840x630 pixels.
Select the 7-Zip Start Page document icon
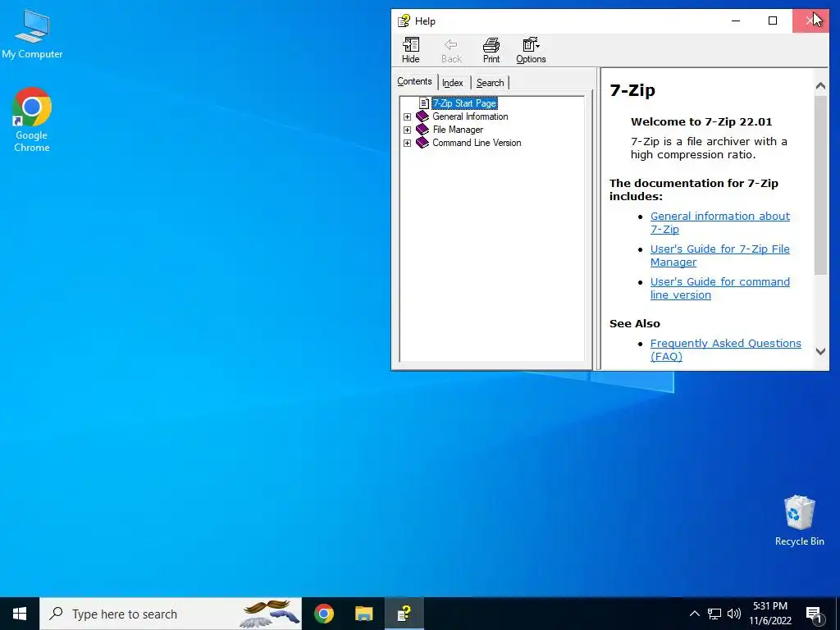(424, 103)
